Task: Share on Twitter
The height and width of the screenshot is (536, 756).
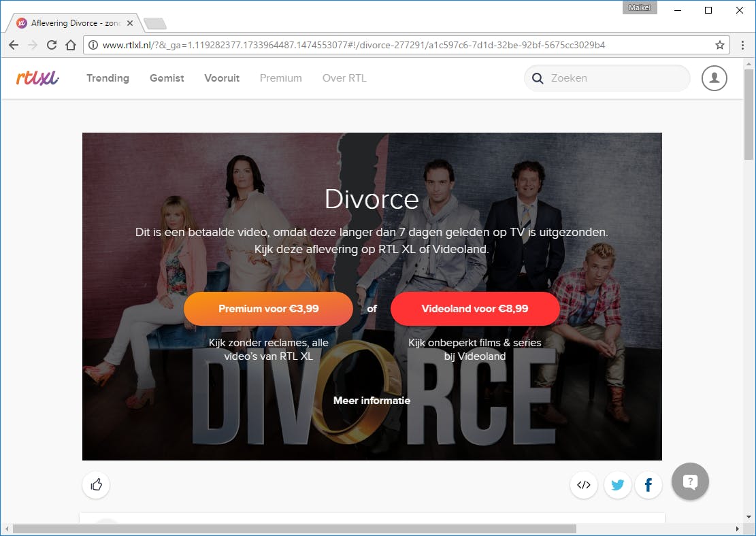Action: [x=617, y=484]
